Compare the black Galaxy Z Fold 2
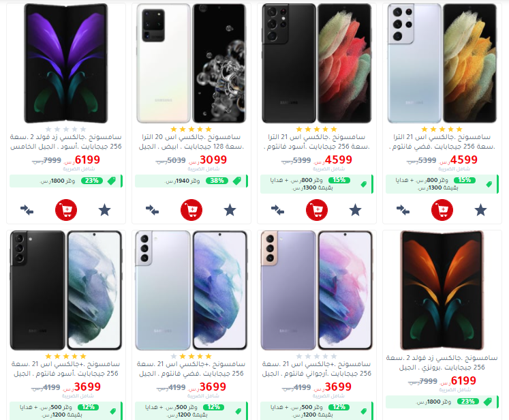This screenshot has width=509, height=420. pyautogui.click(x=27, y=210)
